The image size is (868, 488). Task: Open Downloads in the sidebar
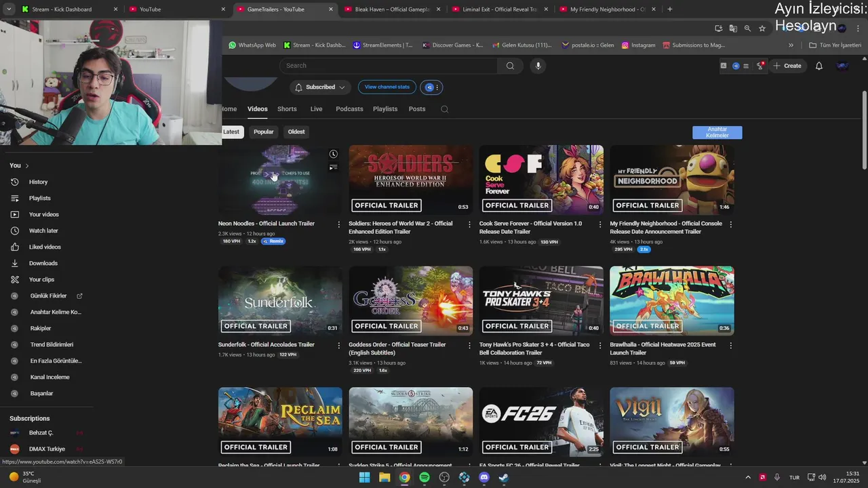(x=43, y=263)
